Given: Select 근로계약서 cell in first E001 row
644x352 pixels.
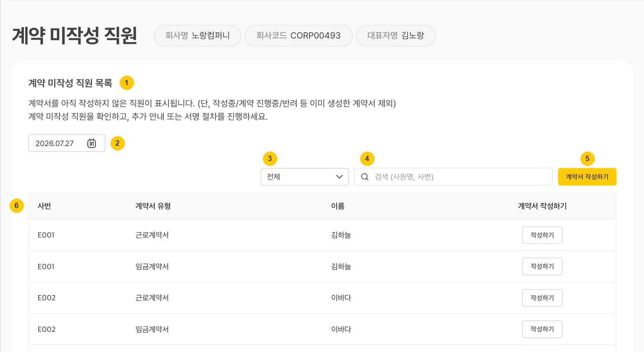Looking at the screenshot, I should pyautogui.click(x=152, y=235).
